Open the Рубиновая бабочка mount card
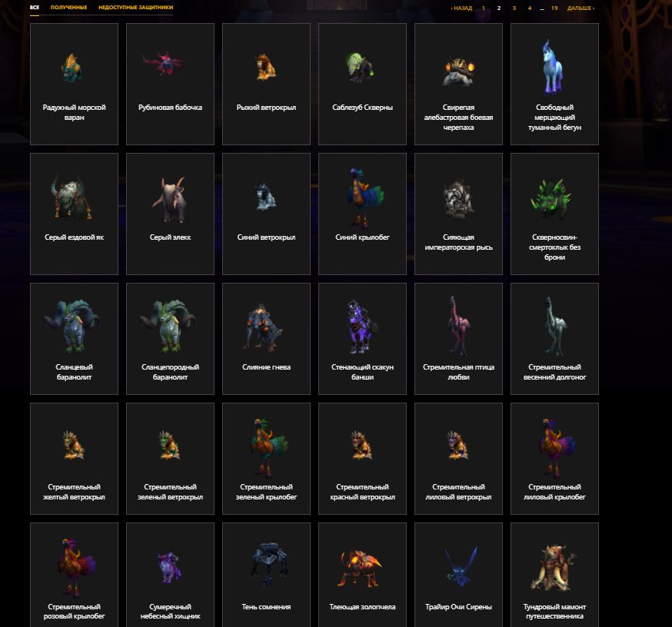672x627 pixels. coord(170,84)
